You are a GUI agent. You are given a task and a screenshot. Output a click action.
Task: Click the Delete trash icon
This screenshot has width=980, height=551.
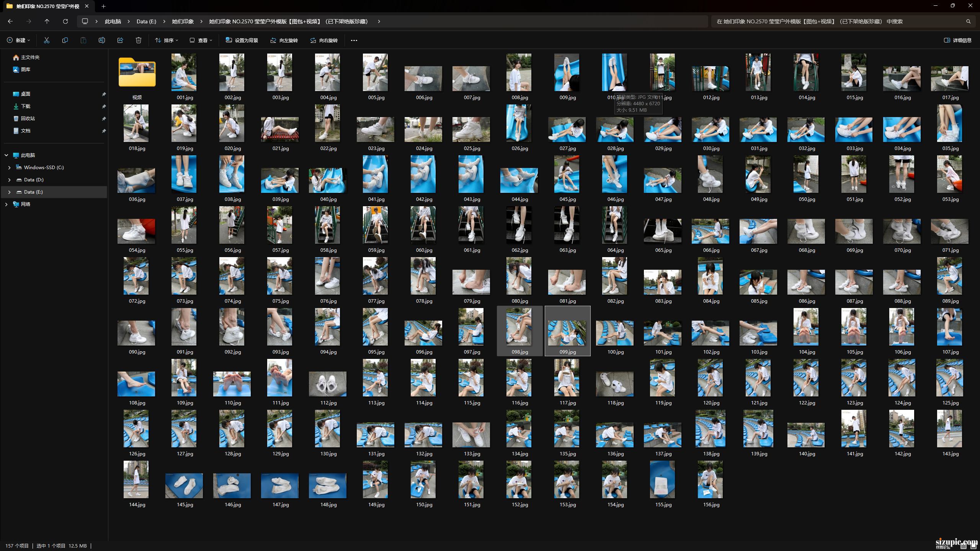[139, 40]
